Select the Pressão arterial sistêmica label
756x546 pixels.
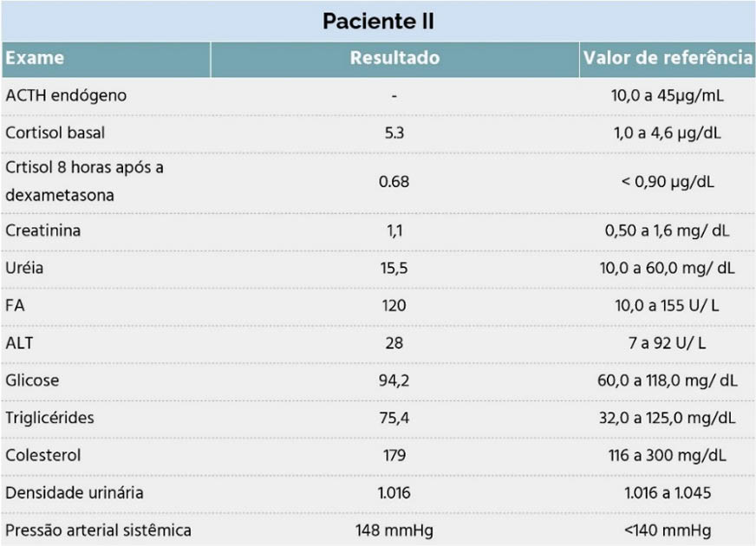[98, 530]
